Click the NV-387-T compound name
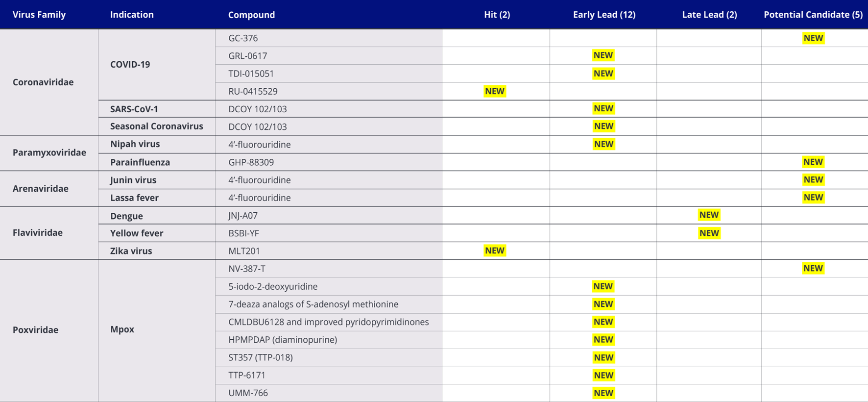 tap(247, 269)
